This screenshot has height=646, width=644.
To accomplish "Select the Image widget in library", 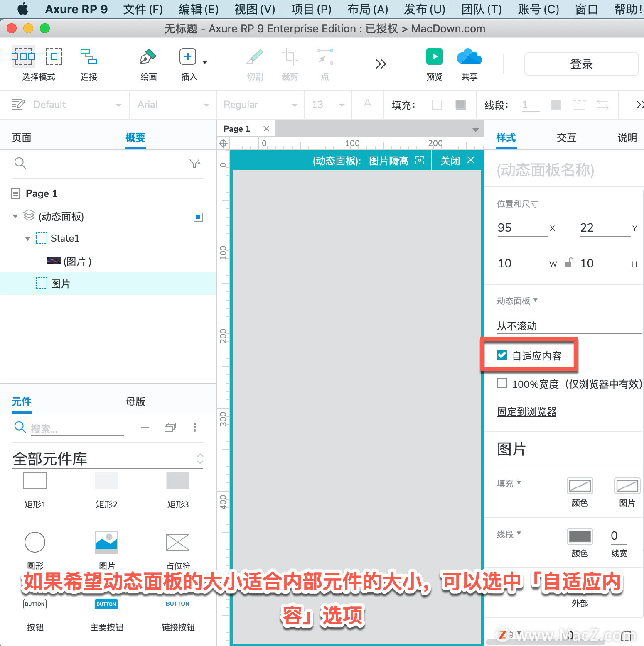I will (x=106, y=542).
